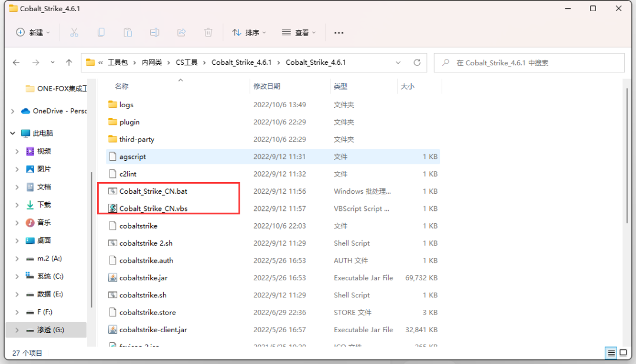Viewport: 636px width, 364px height.
Task: Select the cobaltstrike file without extension
Action: tap(138, 226)
